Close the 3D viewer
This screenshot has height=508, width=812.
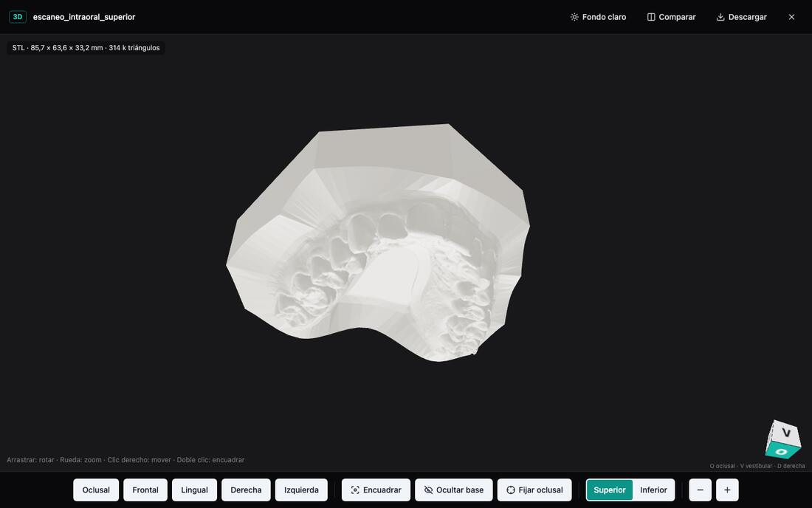(x=791, y=17)
